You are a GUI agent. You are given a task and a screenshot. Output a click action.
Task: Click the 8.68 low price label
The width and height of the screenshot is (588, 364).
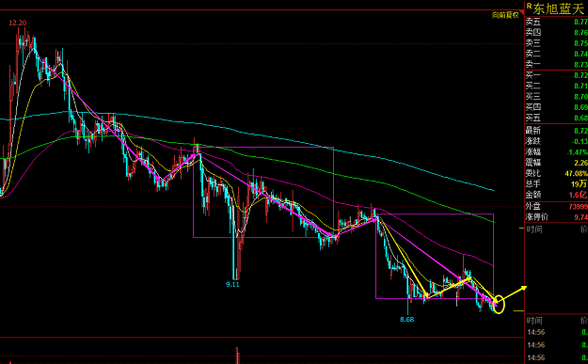(x=406, y=320)
